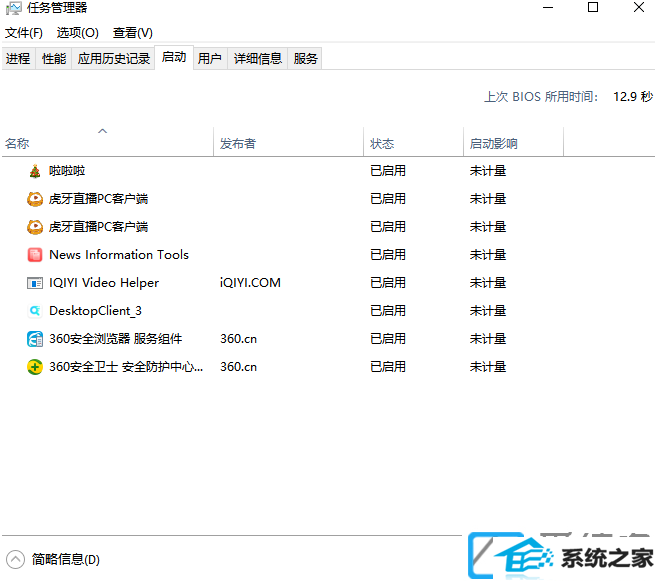
Task: Click 未计量 impact of IQIYI Video Helper
Action: [x=488, y=283]
